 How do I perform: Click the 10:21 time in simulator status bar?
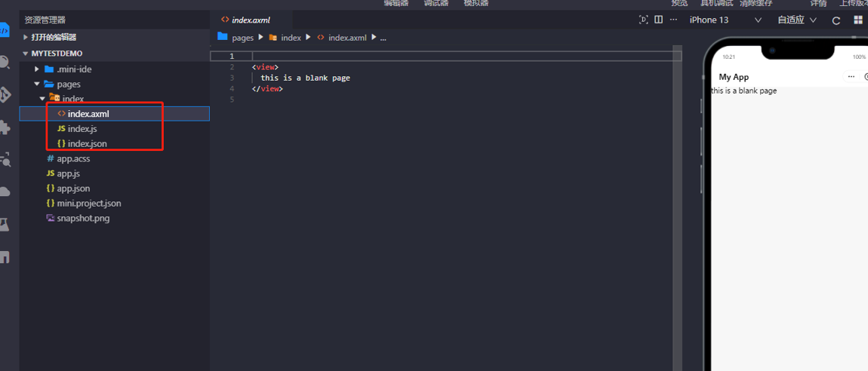(x=729, y=57)
